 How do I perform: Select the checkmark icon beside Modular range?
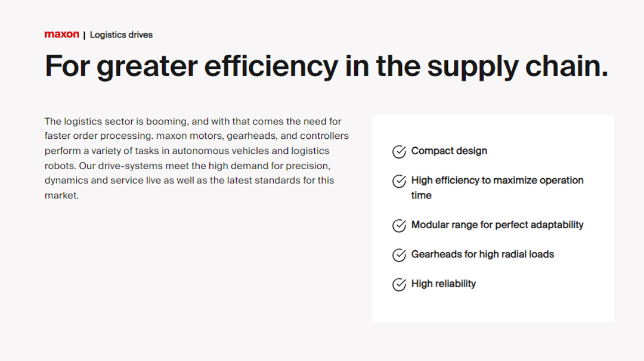click(399, 226)
